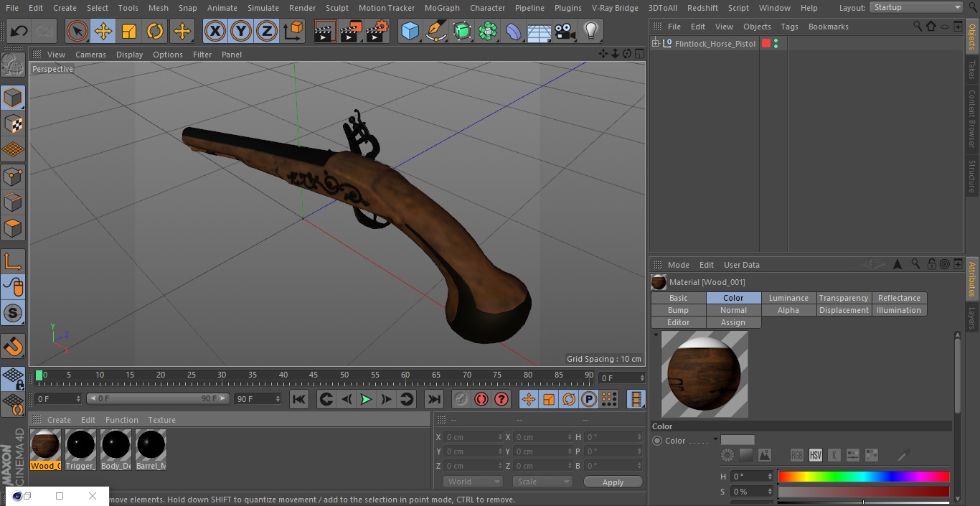Open the Layout Startup dropdown

pos(917,7)
